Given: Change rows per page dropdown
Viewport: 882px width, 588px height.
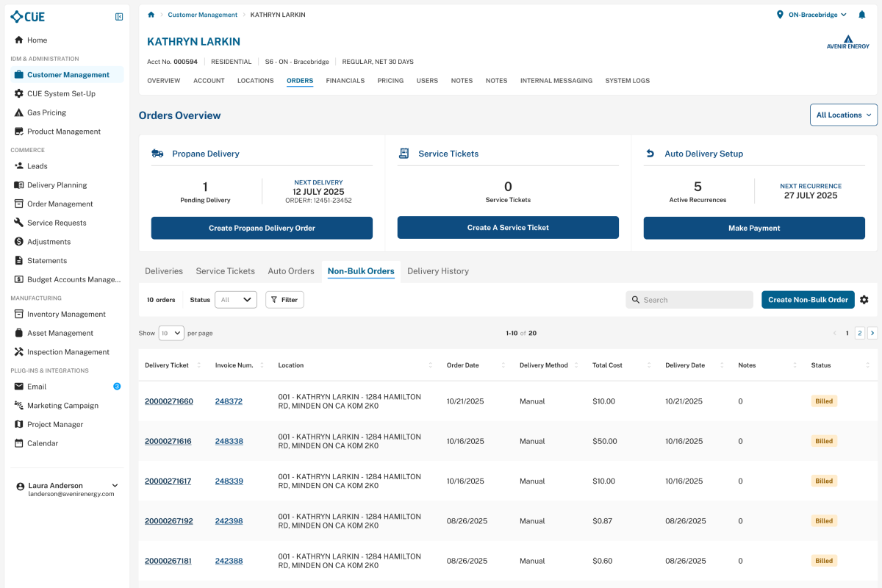Looking at the screenshot, I should (x=171, y=333).
